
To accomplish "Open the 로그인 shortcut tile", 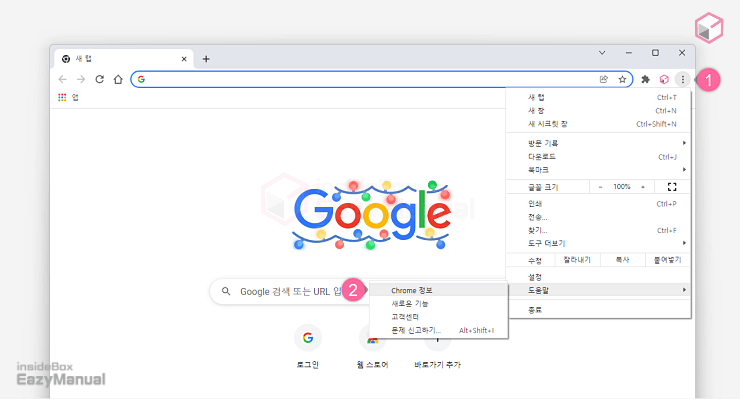I will tap(308, 347).
